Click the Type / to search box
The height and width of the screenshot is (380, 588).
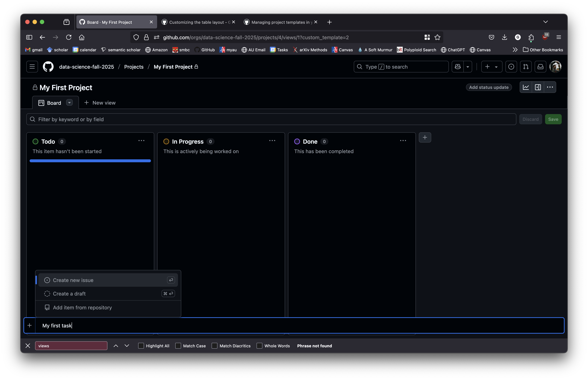(x=401, y=67)
